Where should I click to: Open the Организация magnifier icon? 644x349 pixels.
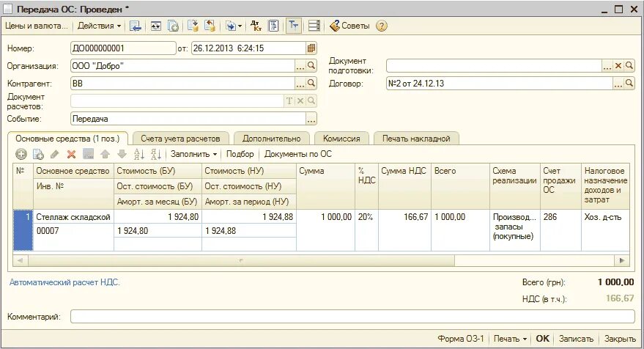click(311, 66)
